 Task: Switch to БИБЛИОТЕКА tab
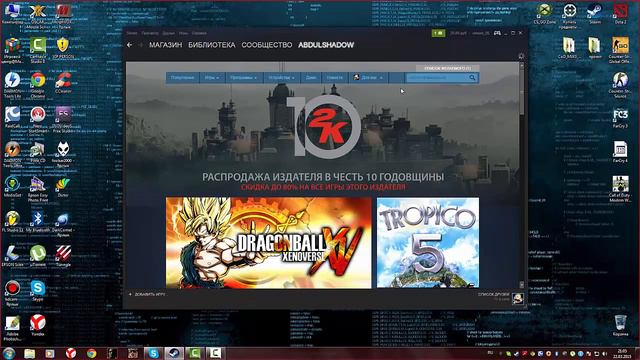pyautogui.click(x=211, y=45)
